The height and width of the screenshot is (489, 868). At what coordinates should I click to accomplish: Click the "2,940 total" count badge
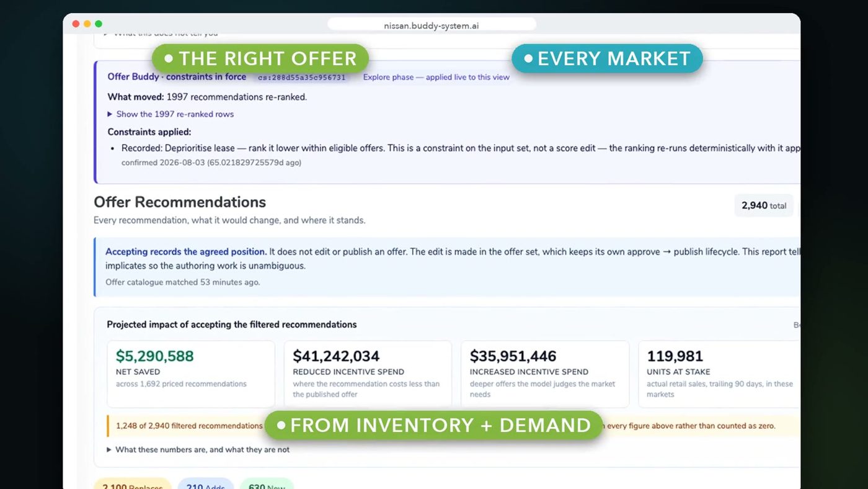[764, 205]
